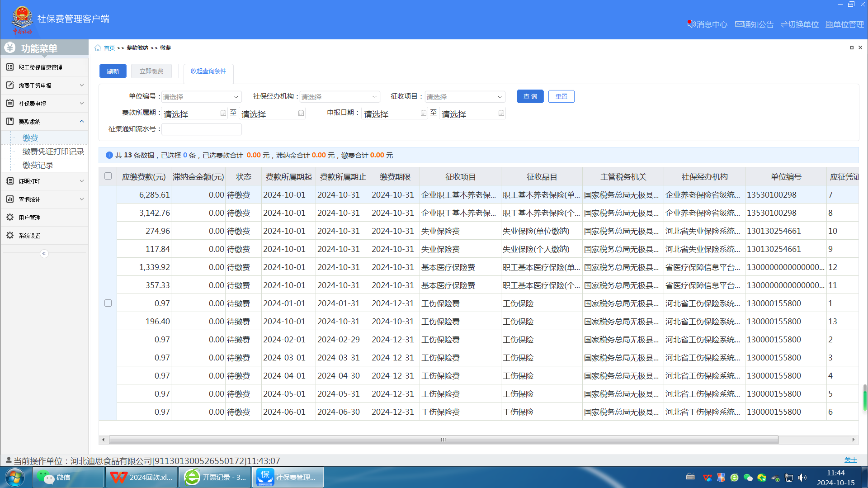This screenshot has height=488, width=868.
Task: Click the 职工参保信息管理 menu icon
Action: coord(10,67)
